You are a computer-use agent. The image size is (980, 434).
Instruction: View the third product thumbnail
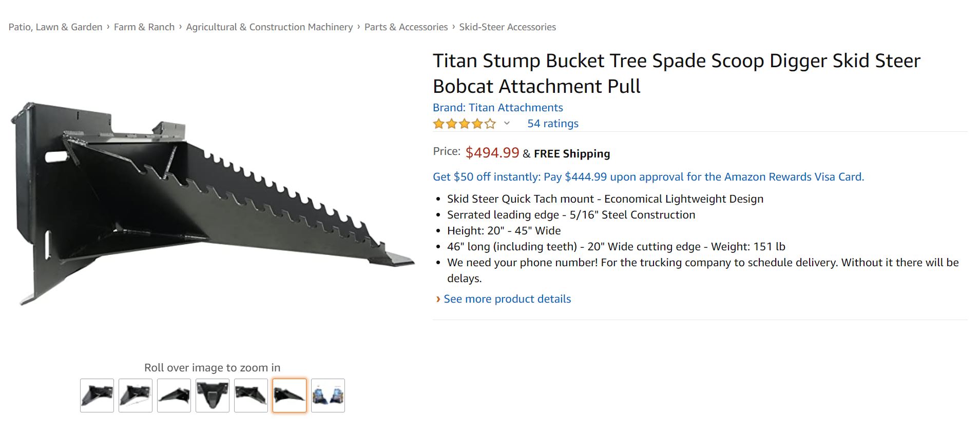coord(174,395)
